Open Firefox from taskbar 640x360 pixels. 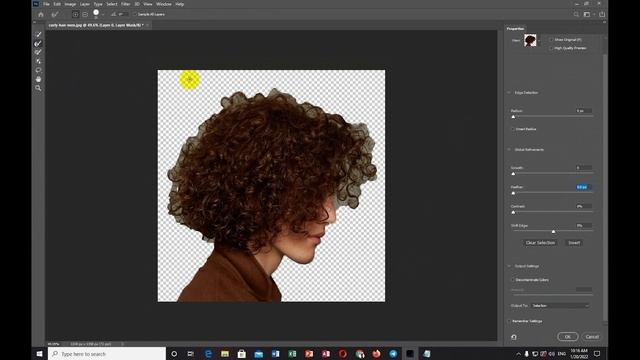coord(376,353)
